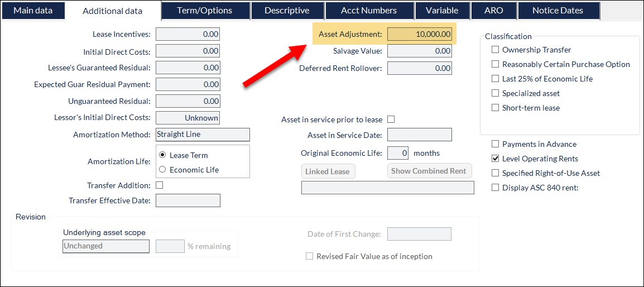
Task: Enable Payments in Advance
Action: [x=495, y=144]
